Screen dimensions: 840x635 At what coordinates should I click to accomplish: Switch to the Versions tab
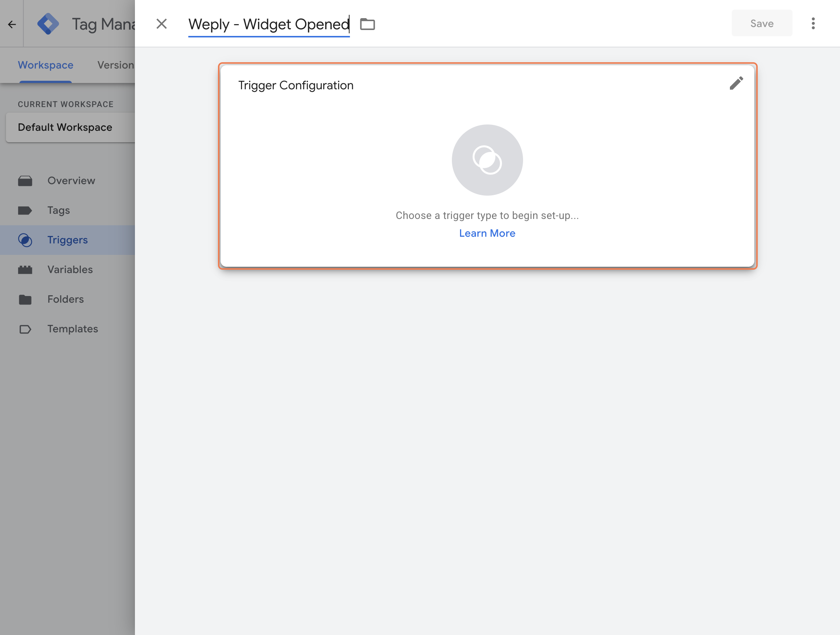pos(115,65)
